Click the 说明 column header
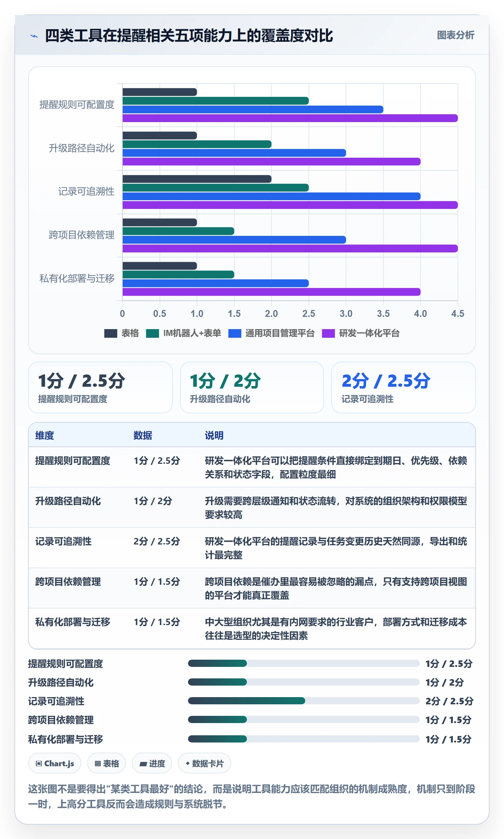Screen dimensions: 504x839 pos(214,435)
